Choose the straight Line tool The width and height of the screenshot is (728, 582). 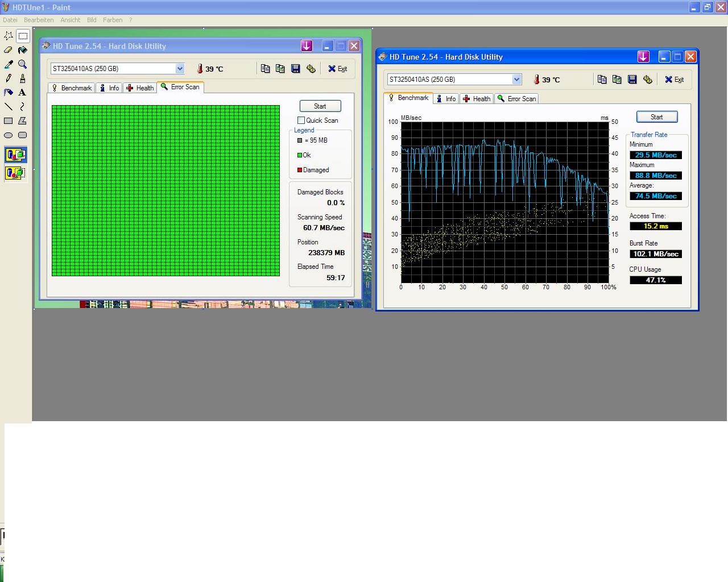coord(9,106)
